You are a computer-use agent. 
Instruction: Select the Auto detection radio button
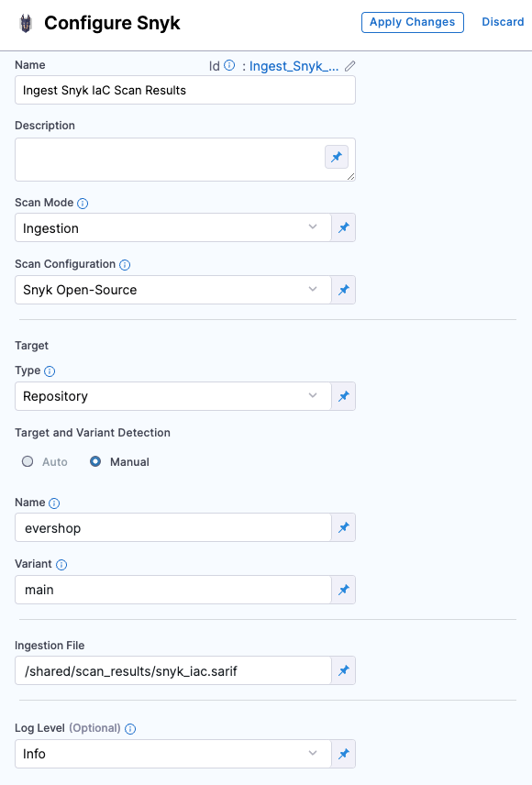(x=28, y=461)
